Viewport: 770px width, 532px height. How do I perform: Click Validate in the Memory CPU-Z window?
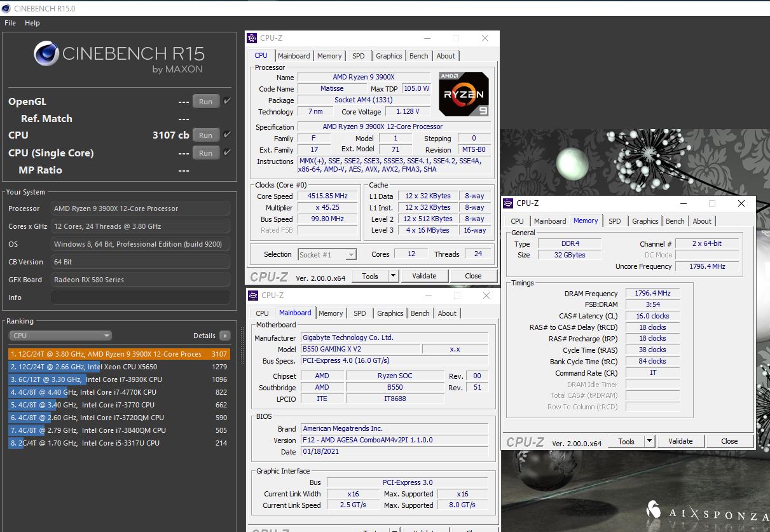click(x=680, y=441)
